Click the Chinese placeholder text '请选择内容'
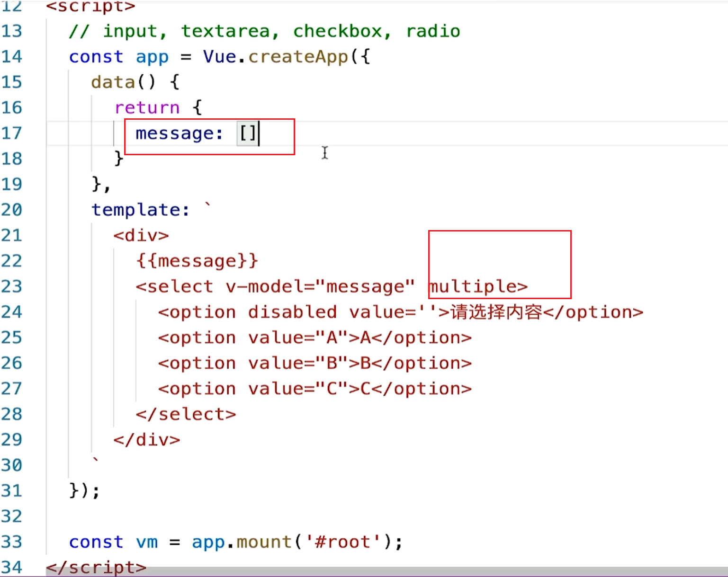The image size is (728, 577). pyautogui.click(x=496, y=312)
